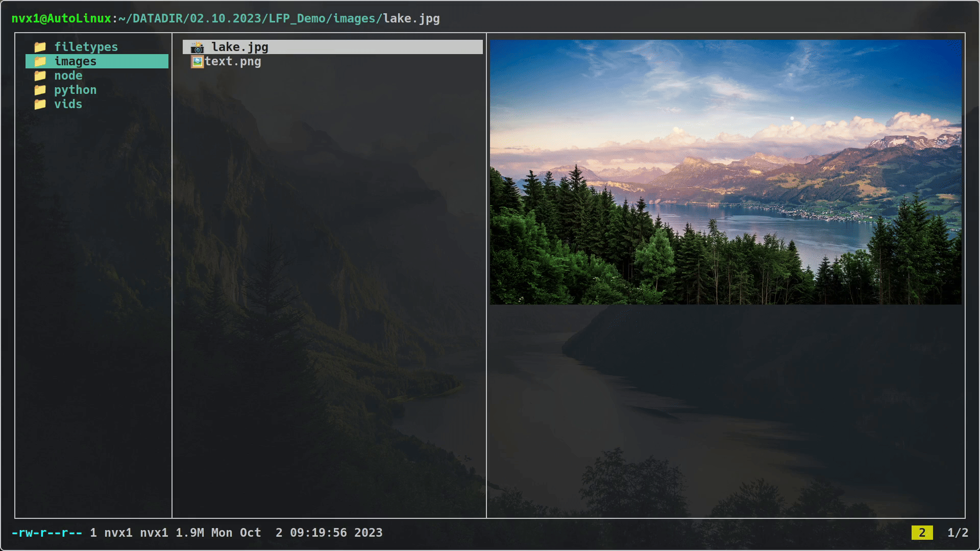
Task: Select the images directory name
Action: (x=75, y=61)
